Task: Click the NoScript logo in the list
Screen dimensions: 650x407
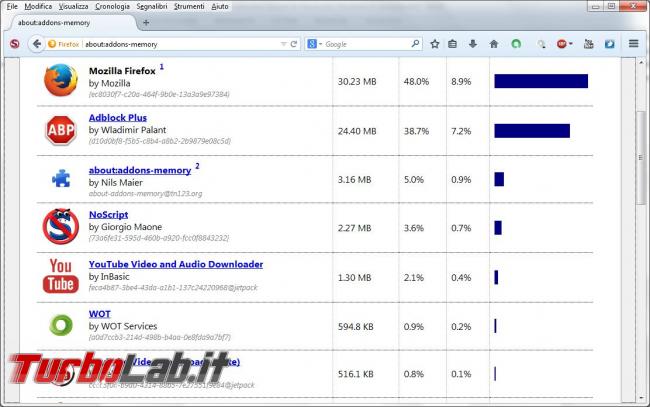Action: click(61, 226)
